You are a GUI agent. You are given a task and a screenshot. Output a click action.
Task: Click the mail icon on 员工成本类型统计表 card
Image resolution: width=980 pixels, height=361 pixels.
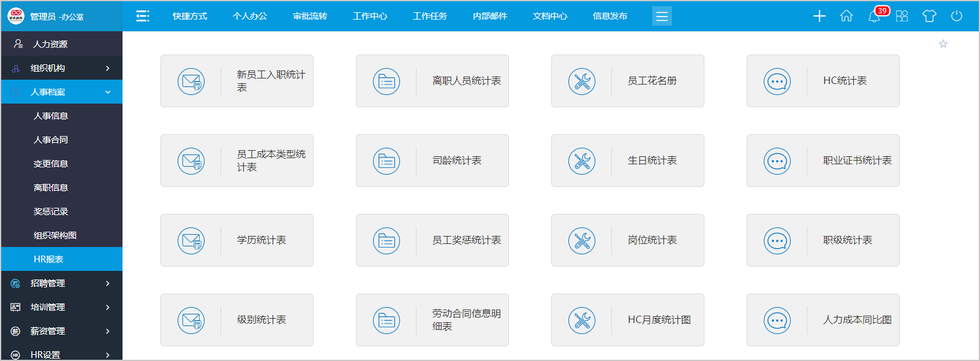pyautogui.click(x=191, y=161)
